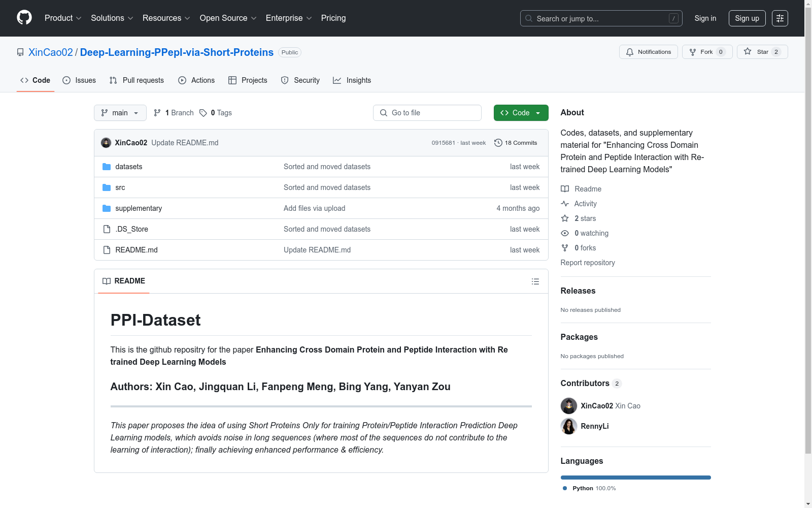Click the watching eye icon

[x=565, y=233]
